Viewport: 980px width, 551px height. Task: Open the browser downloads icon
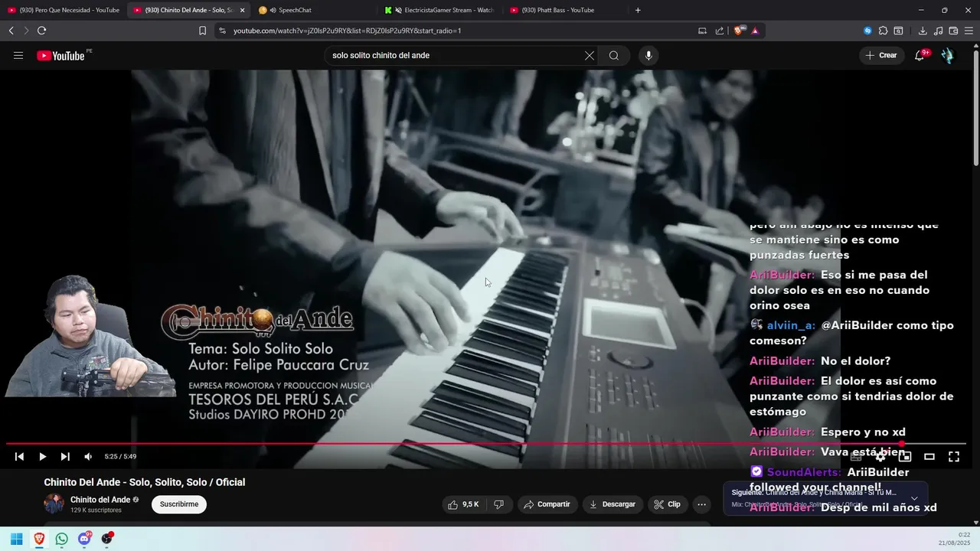coord(923,31)
